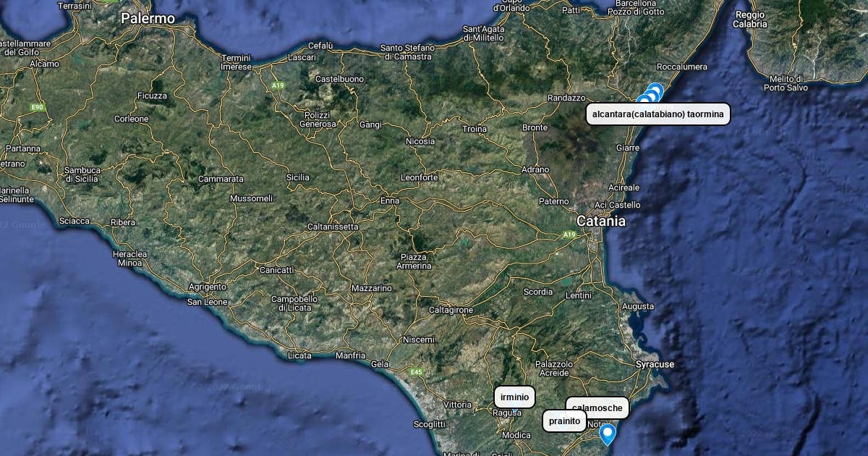
Task: Click the Scoglitti town label
Action: pyautogui.click(x=429, y=424)
